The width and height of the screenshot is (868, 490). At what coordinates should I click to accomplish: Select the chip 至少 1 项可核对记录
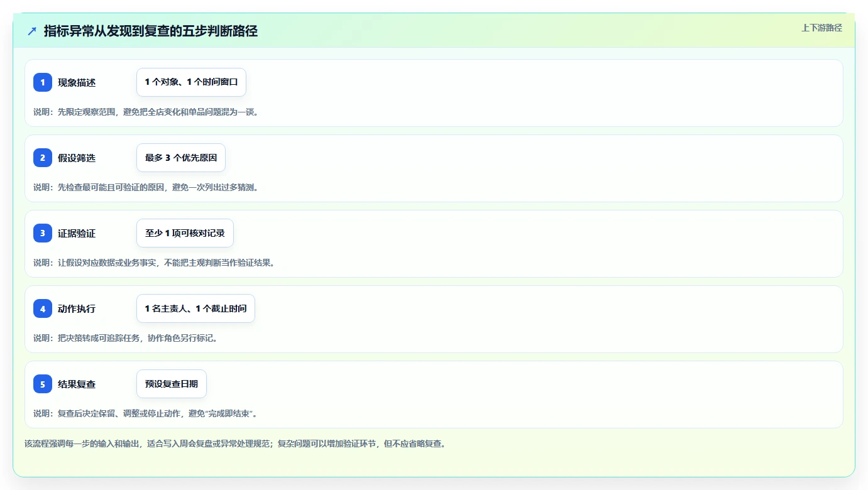pos(185,233)
